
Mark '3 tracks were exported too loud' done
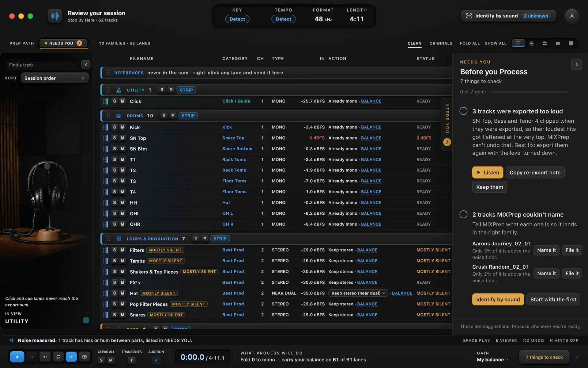[x=463, y=111]
